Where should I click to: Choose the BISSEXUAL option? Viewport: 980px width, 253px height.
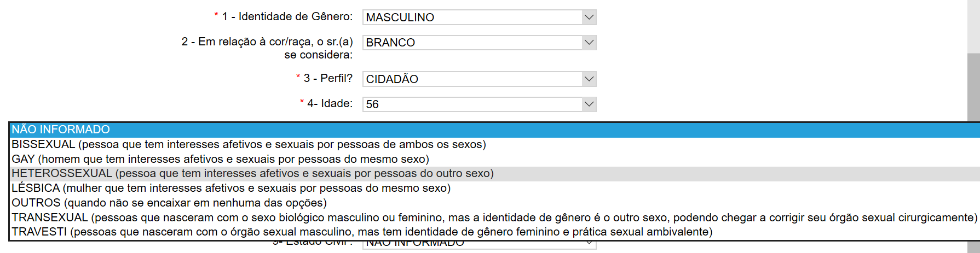coord(249,144)
